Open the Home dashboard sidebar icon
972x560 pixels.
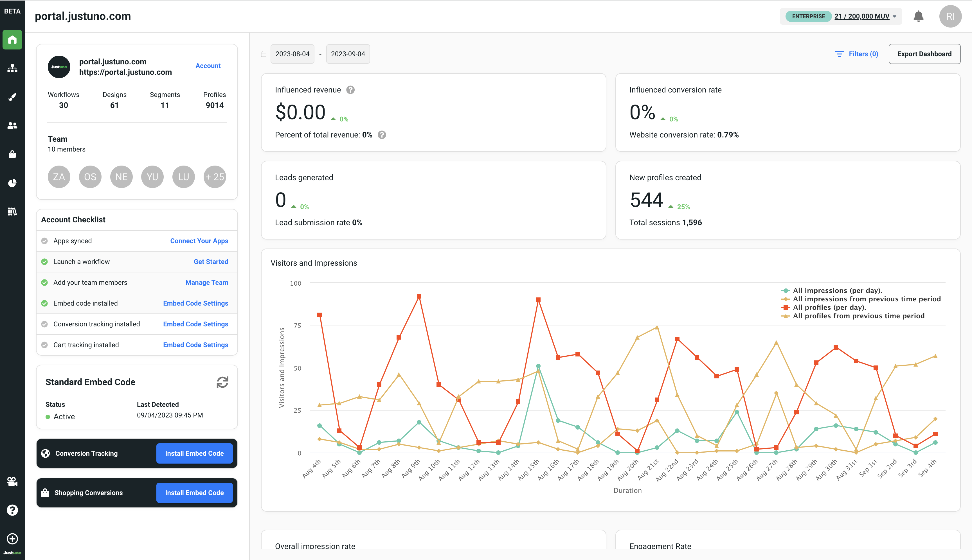12,40
